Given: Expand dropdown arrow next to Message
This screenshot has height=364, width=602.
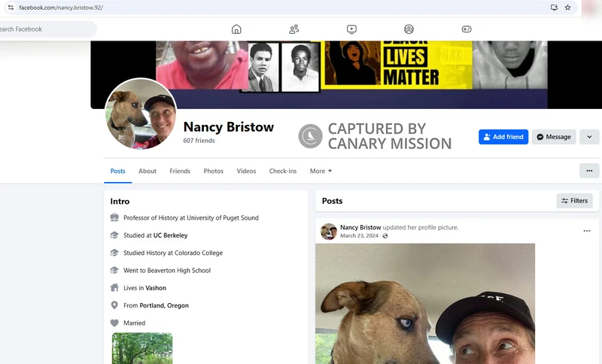Looking at the screenshot, I should 589,137.
